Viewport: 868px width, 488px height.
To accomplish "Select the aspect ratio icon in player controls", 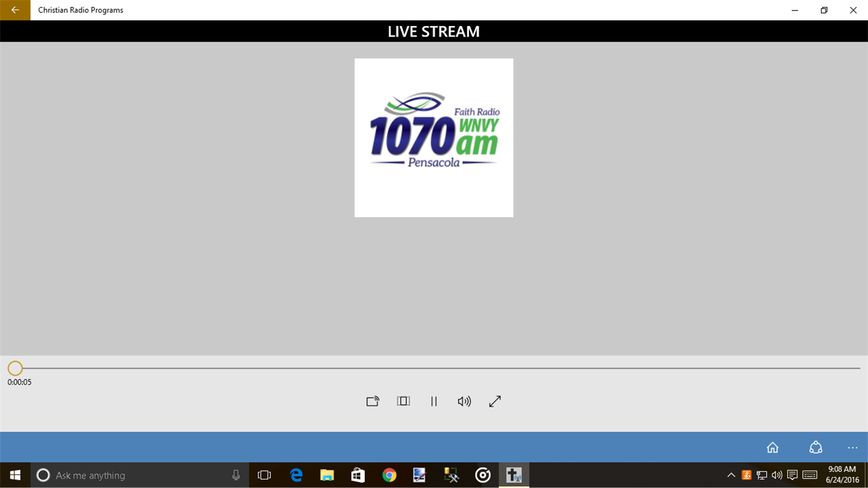I will coord(403,401).
